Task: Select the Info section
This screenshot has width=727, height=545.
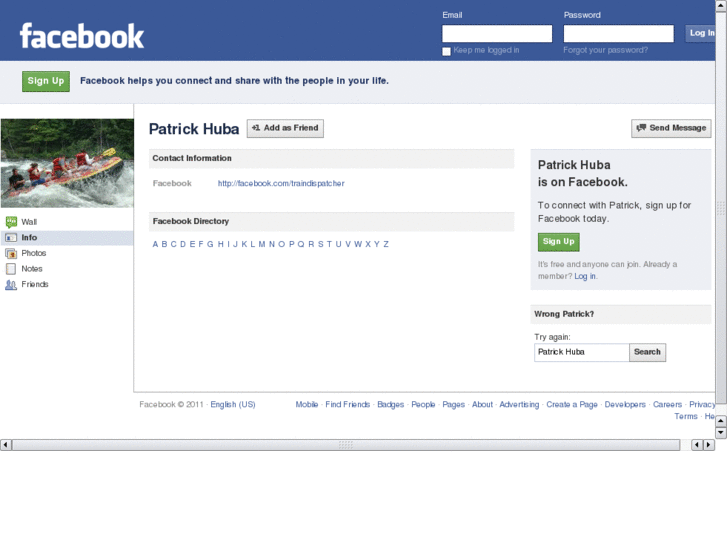Action: tap(67, 237)
